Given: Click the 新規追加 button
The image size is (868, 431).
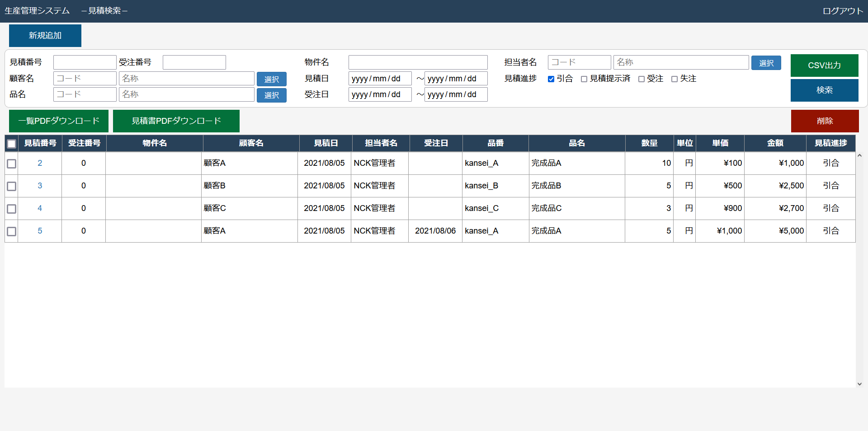Looking at the screenshot, I should (45, 36).
